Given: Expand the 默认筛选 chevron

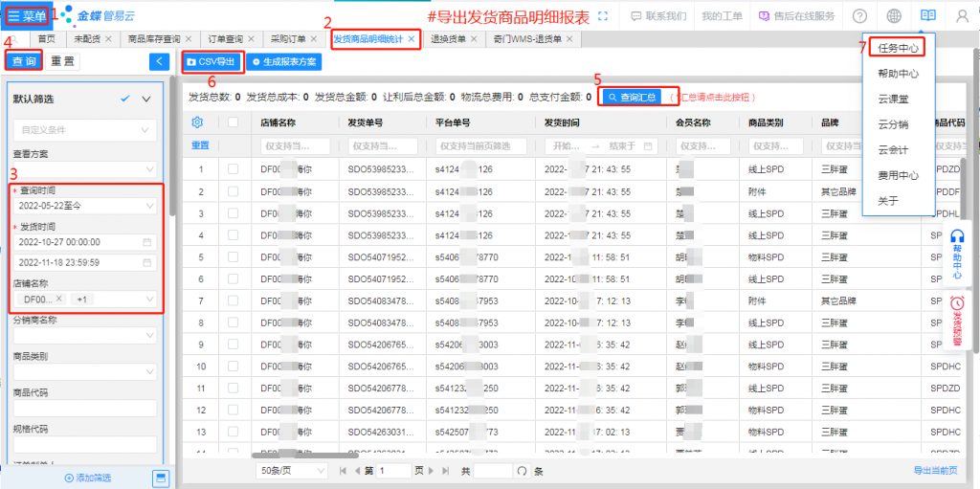Looking at the screenshot, I should point(146,99).
